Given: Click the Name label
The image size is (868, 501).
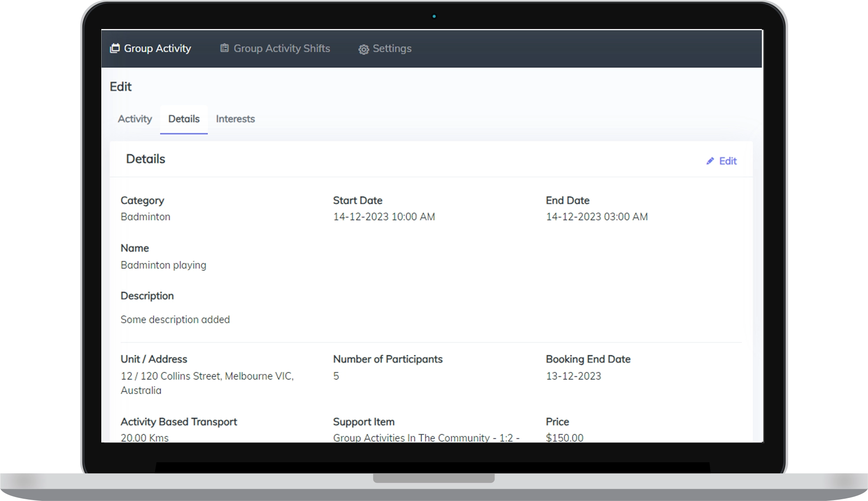Looking at the screenshot, I should click(135, 248).
